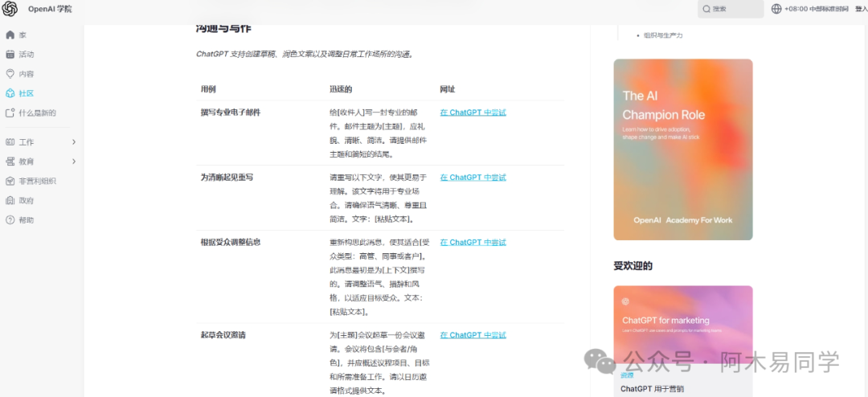868x397 pixels.
Task: Open ChatGPT link for 为清晰起见重写
Action: pos(473,177)
